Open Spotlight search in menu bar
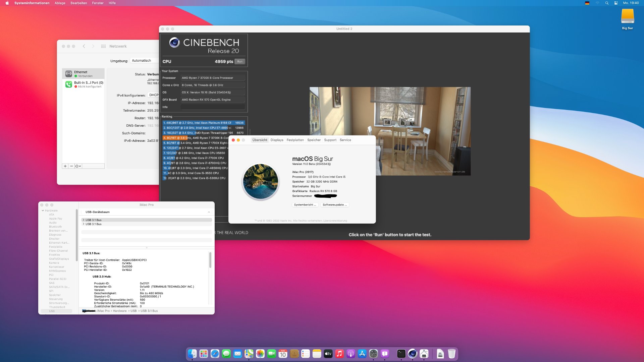 coord(607,3)
